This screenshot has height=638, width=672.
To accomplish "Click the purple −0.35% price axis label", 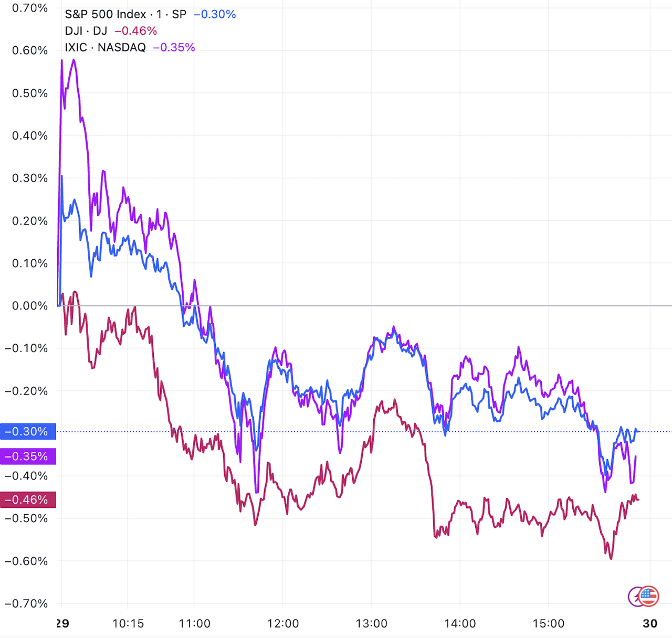I will click(28, 456).
